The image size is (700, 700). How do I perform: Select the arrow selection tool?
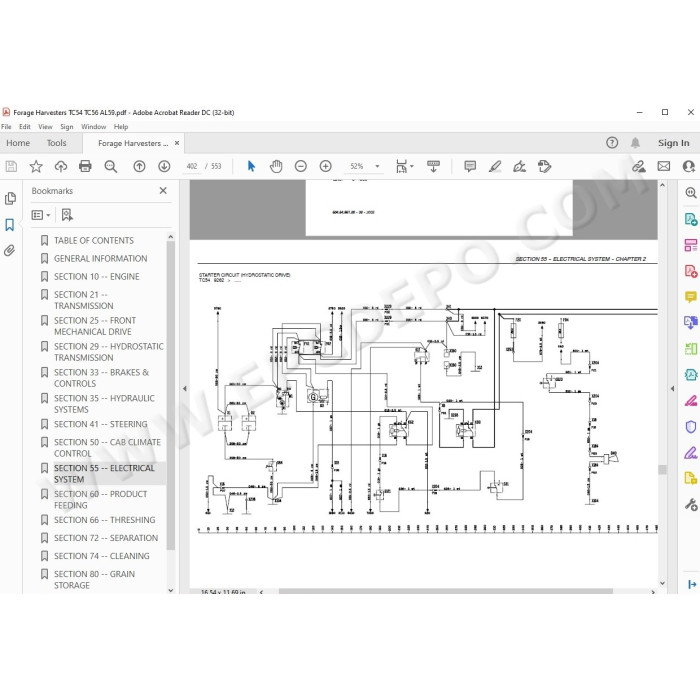click(251, 167)
